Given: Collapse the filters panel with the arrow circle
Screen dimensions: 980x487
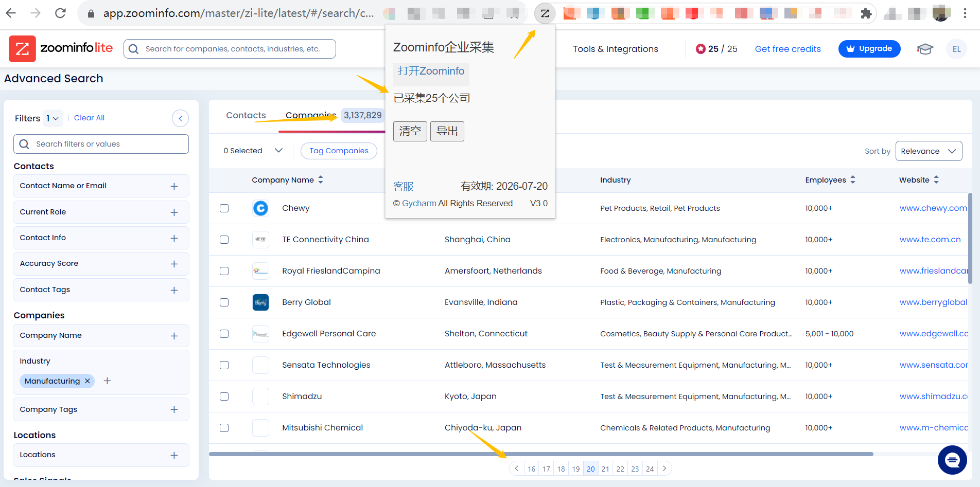Looking at the screenshot, I should tap(180, 118).
